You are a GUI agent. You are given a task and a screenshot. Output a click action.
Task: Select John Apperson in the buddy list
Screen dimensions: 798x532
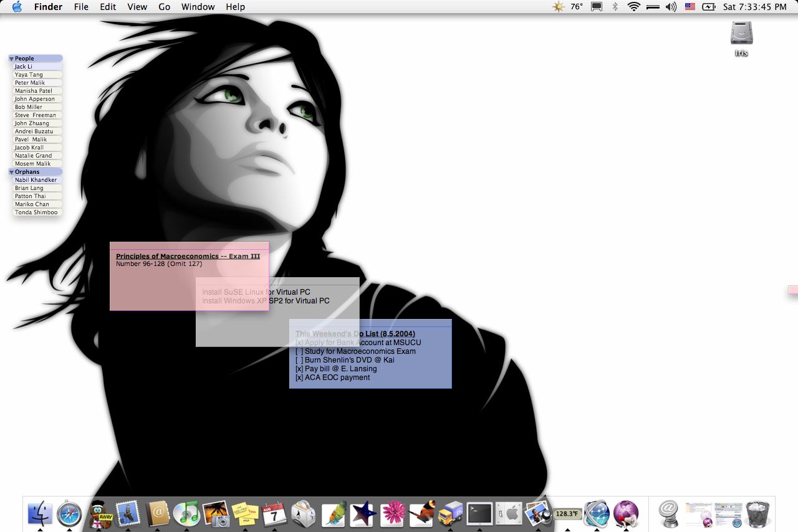coord(37,99)
